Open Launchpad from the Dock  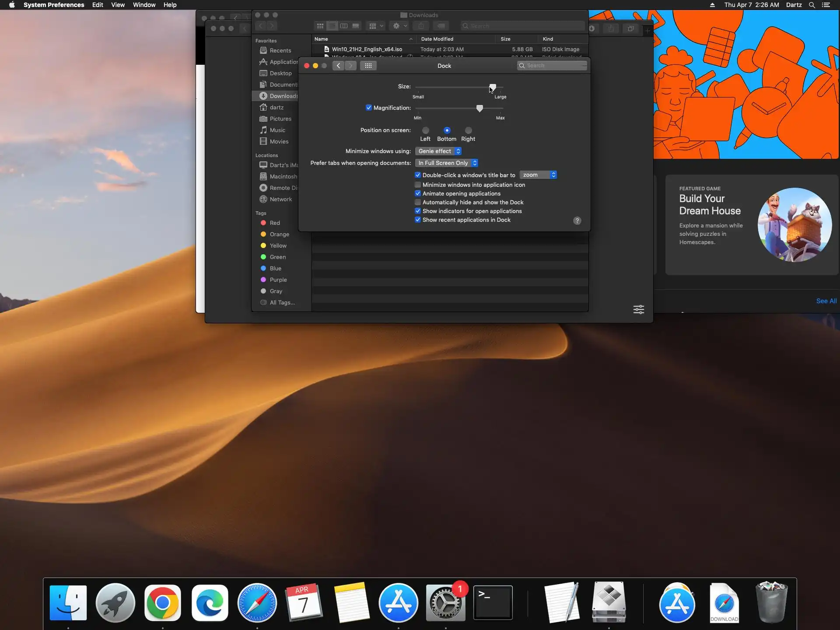pos(115,603)
